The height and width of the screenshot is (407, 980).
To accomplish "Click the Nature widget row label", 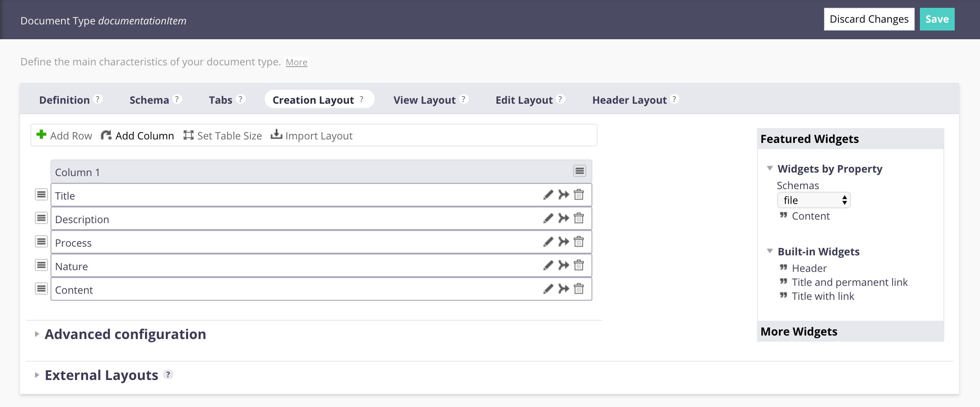I will coord(71,266).
